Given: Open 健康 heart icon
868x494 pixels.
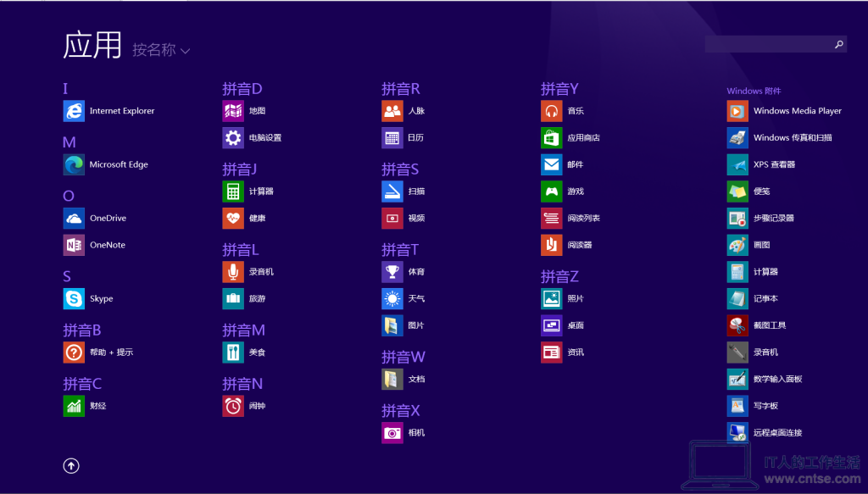Looking at the screenshot, I should (x=233, y=219).
